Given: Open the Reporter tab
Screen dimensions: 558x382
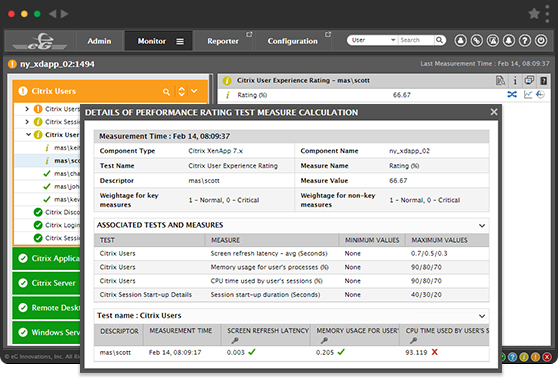Looking at the screenshot, I should pos(223,41).
